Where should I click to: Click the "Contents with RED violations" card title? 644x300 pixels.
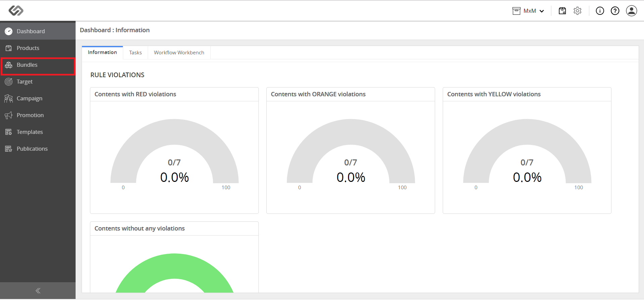[x=135, y=94]
